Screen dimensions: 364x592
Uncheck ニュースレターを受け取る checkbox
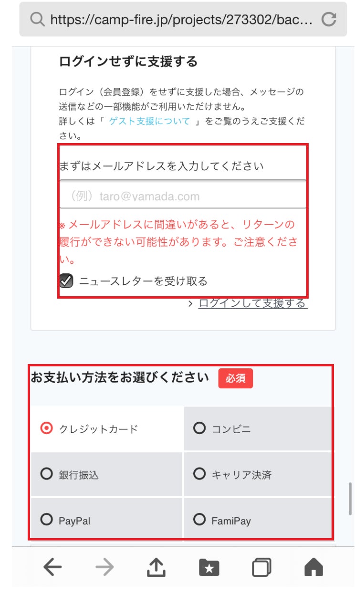[66, 281]
